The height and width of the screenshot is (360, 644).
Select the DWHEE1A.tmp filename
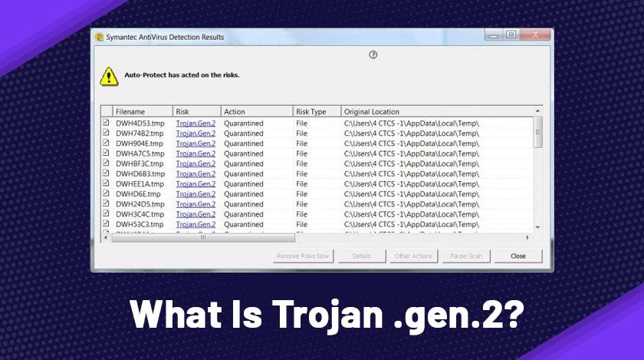[x=140, y=184]
